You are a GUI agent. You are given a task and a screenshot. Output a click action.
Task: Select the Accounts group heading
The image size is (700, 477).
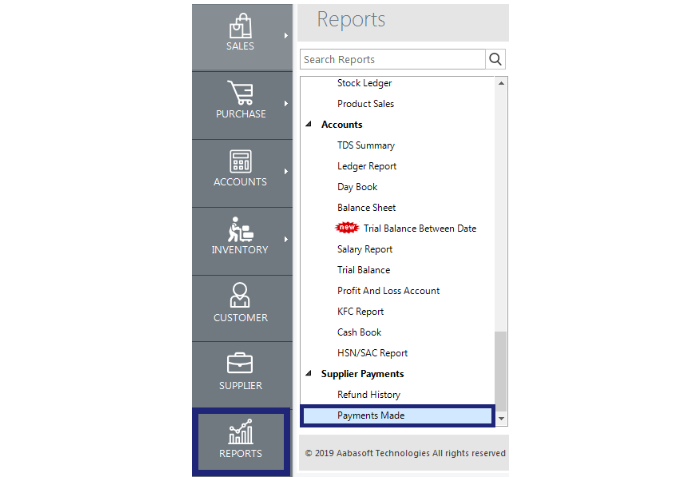(342, 125)
